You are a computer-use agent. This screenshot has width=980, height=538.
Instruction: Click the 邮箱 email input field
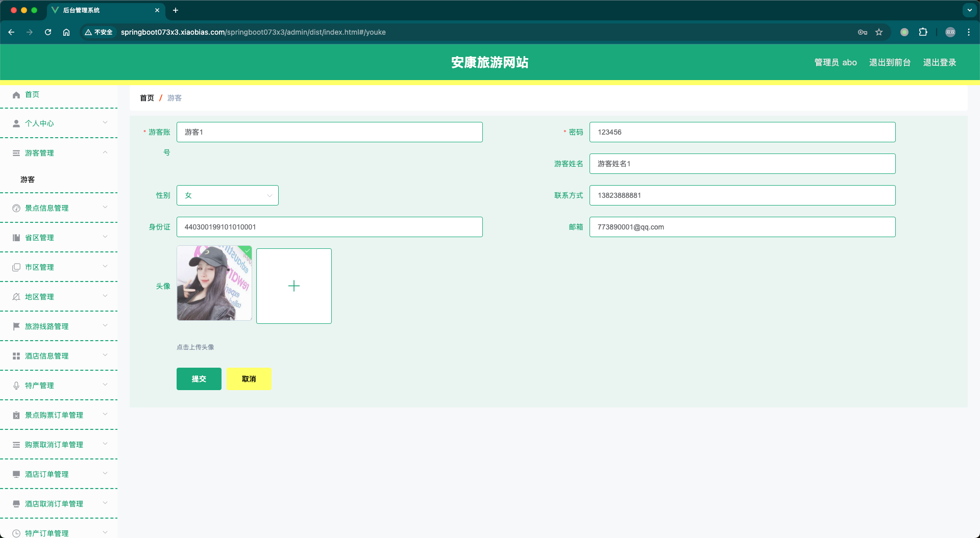(x=743, y=227)
